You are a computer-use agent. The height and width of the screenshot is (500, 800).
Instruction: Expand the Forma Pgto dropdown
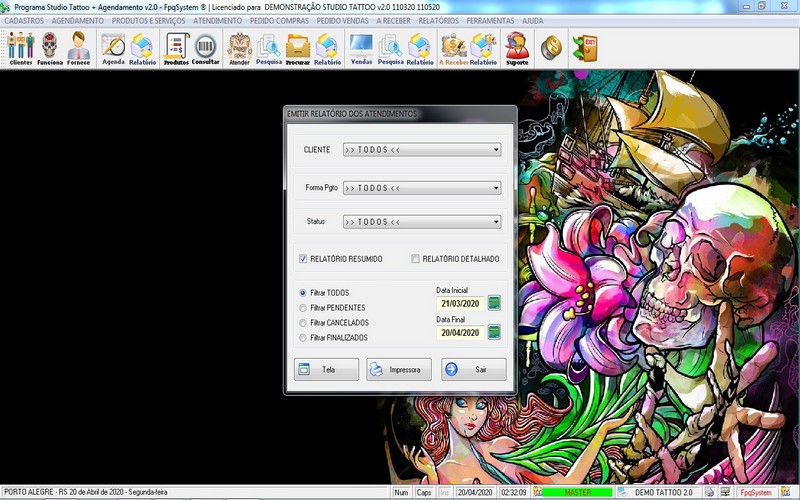(x=496, y=188)
